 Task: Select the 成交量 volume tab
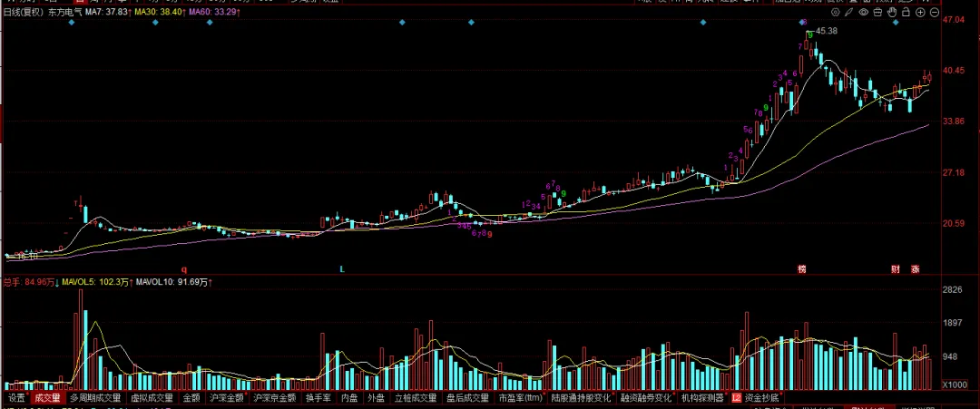pyautogui.click(x=47, y=398)
